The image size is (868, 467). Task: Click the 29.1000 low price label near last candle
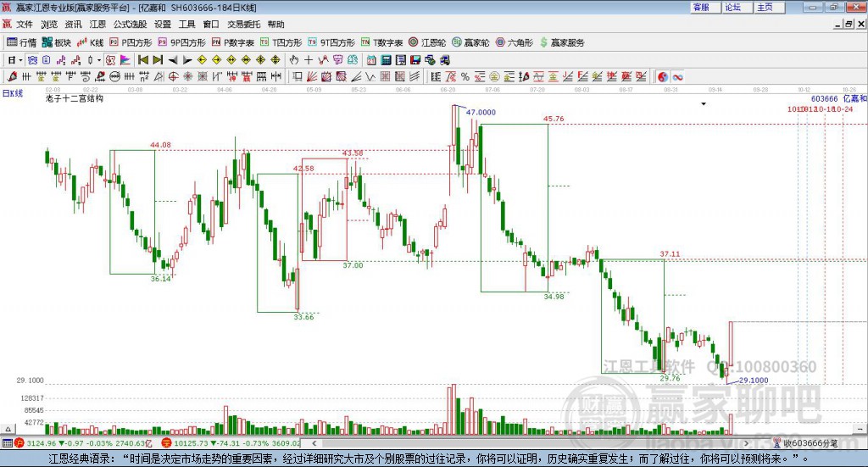754,381
